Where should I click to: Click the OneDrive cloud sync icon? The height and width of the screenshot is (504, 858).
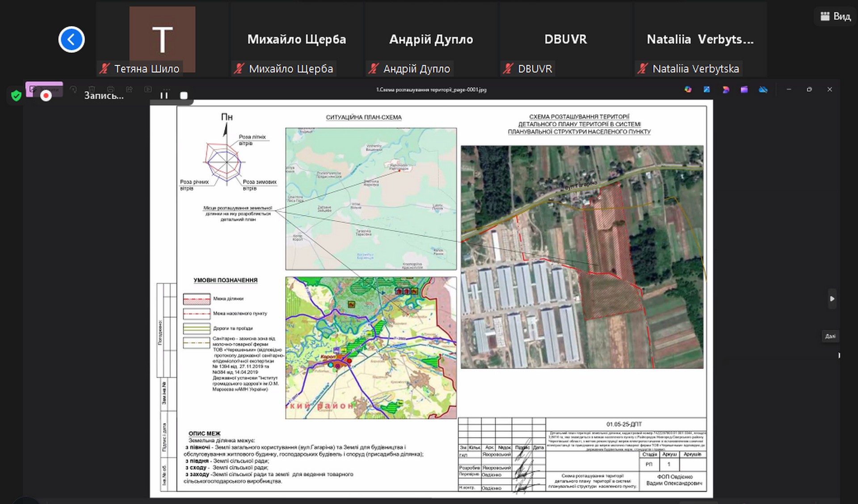[x=763, y=89]
